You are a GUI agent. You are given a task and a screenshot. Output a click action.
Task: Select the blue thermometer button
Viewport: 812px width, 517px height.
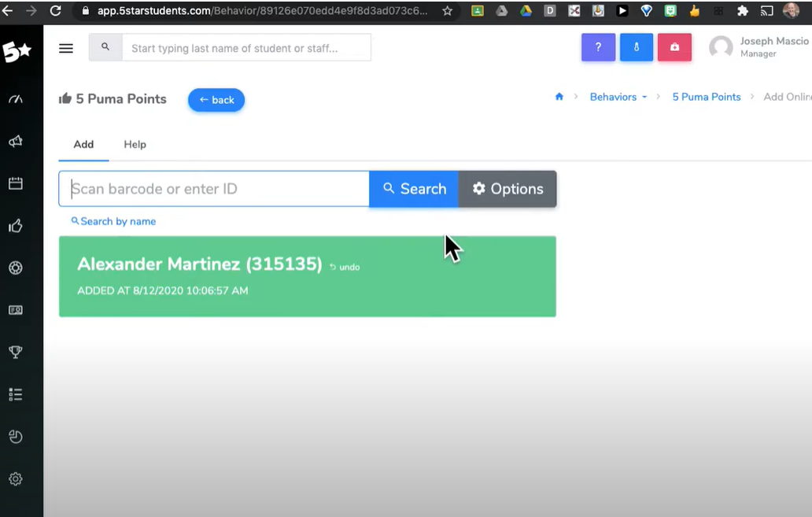636,48
